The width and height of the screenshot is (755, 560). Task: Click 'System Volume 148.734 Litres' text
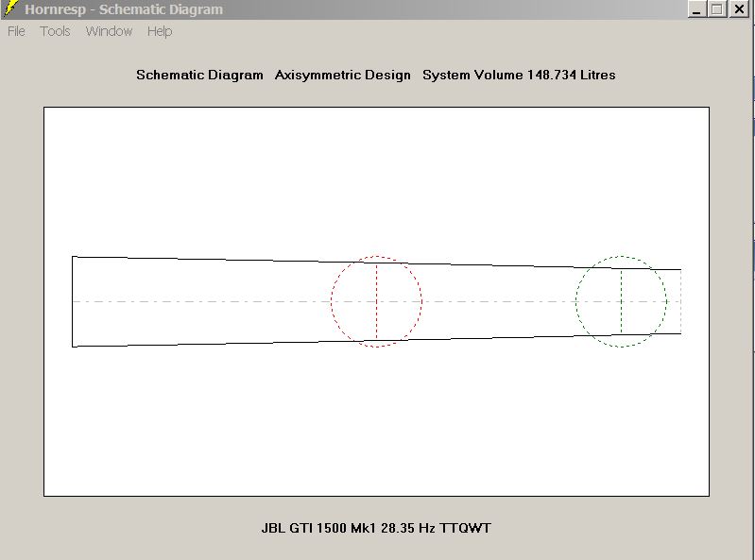coord(519,75)
